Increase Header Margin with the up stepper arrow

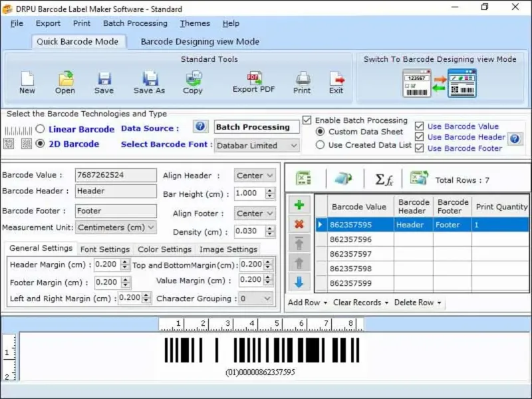point(125,262)
